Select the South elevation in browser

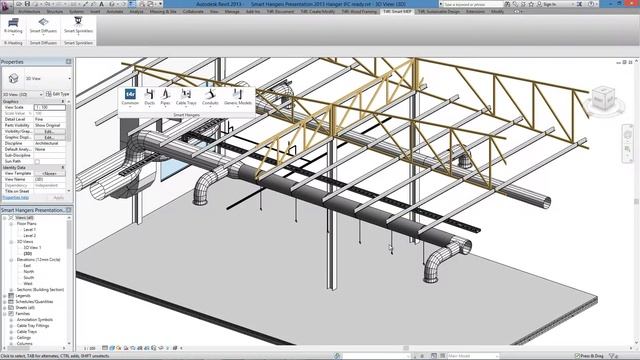(x=29, y=278)
